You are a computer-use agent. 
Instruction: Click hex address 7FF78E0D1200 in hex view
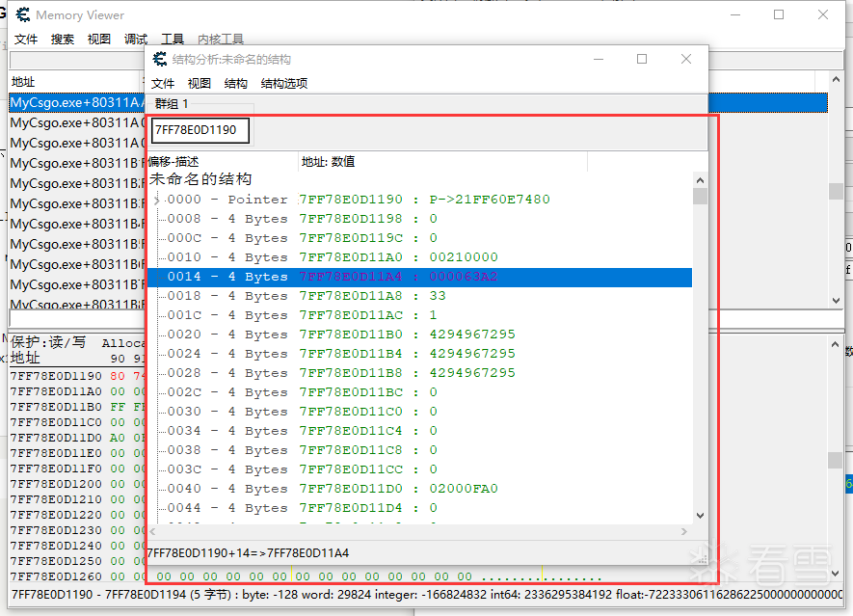coord(56,484)
